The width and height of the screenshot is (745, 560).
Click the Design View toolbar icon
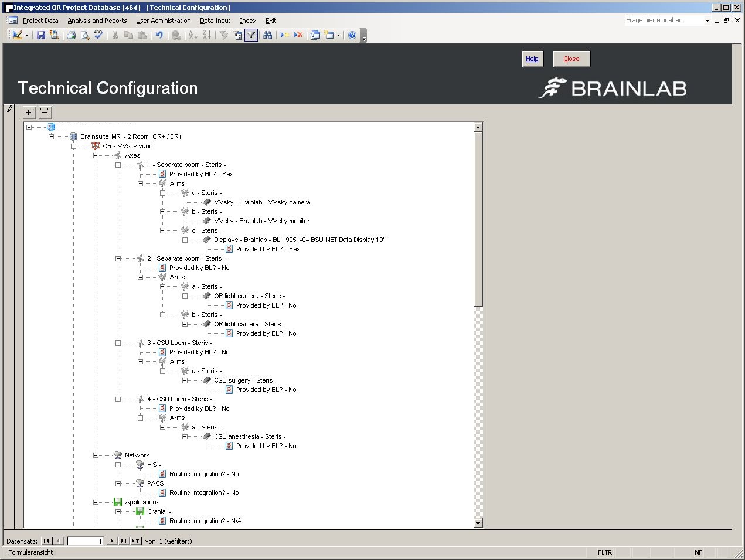18,35
